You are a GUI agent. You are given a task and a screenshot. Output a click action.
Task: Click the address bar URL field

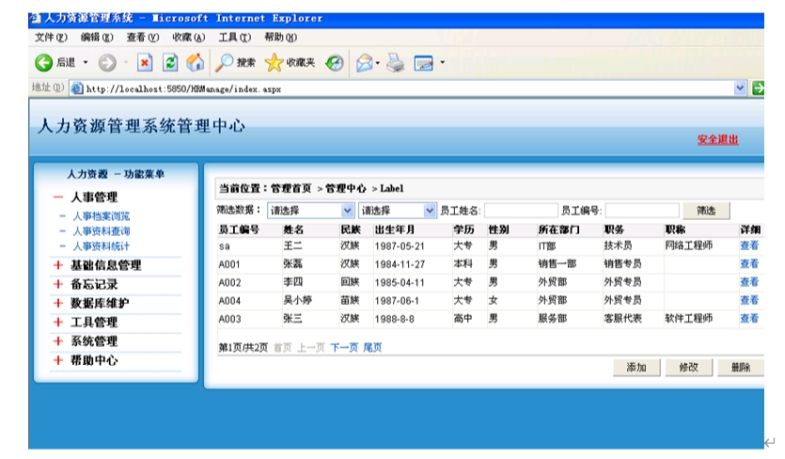pyautogui.click(x=409, y=89)
